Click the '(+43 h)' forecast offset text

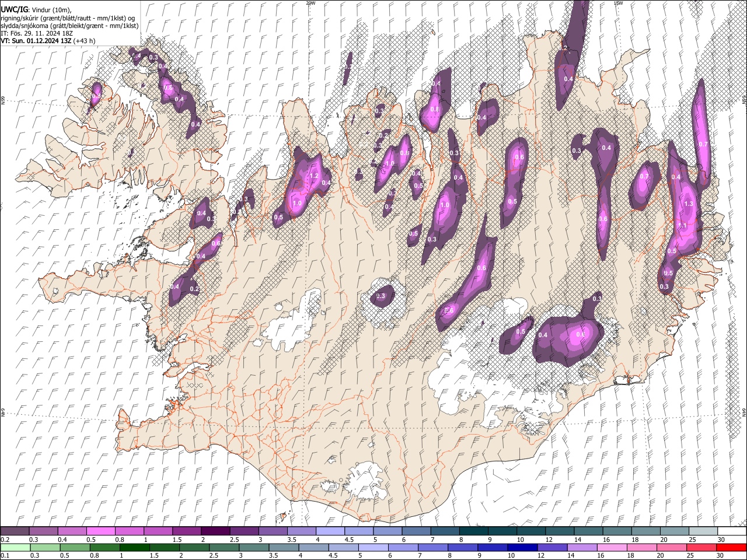[85, 41]
